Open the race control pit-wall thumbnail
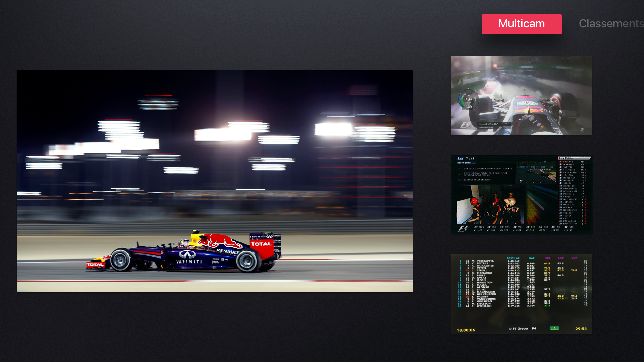Image resolution: width=644 pixels, height=362 pixels. click(522, 194)
